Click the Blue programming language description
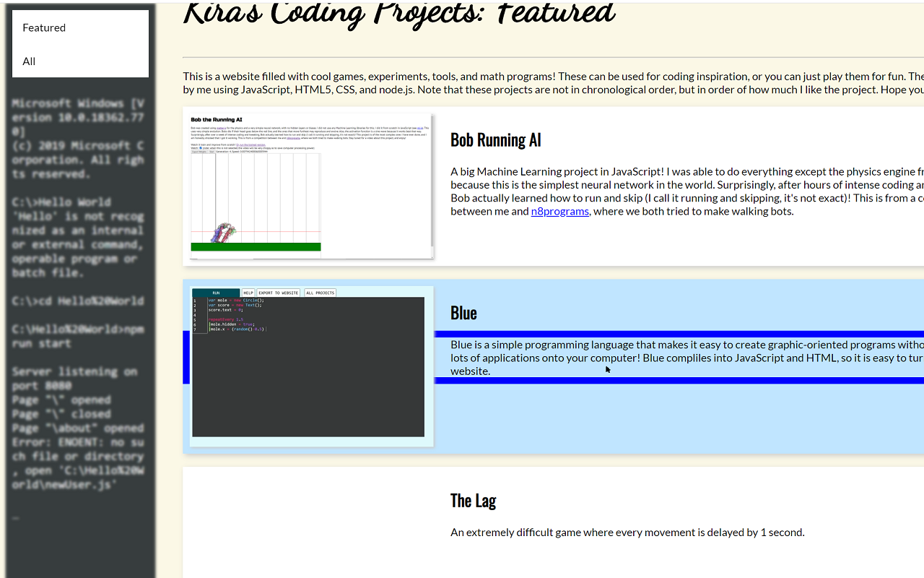The image size is (924, 578). (x=687, y=358)
